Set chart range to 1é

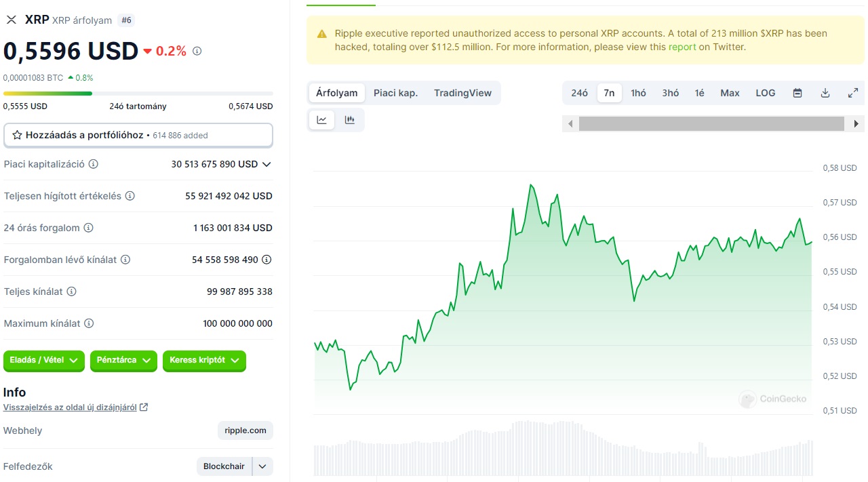click(699, 93)
